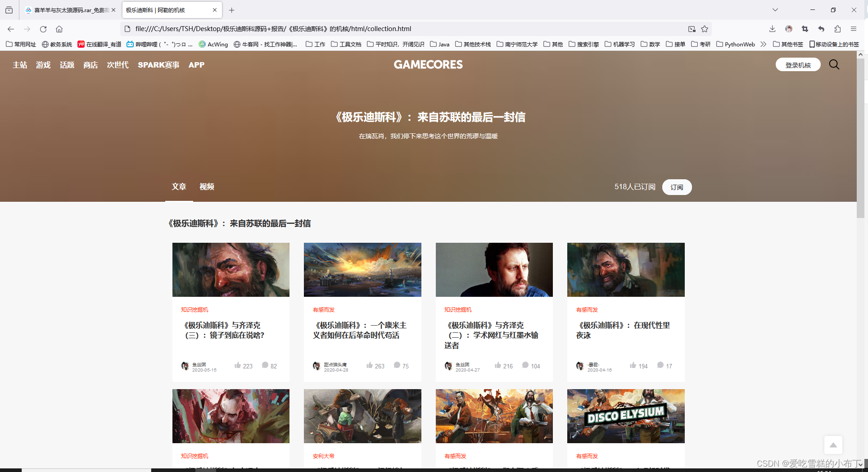868x472 pixels.
Task: Select the 文章 tab
Action: point(179,186)
